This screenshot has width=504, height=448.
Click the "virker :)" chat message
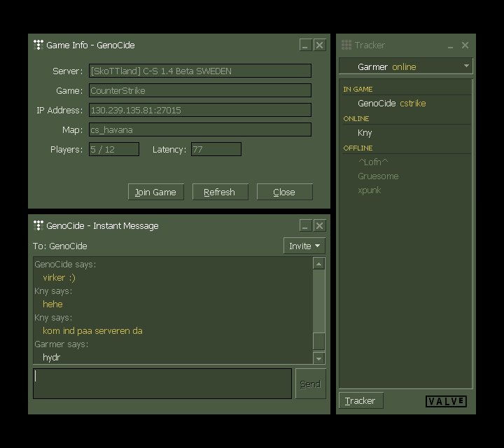59,278
